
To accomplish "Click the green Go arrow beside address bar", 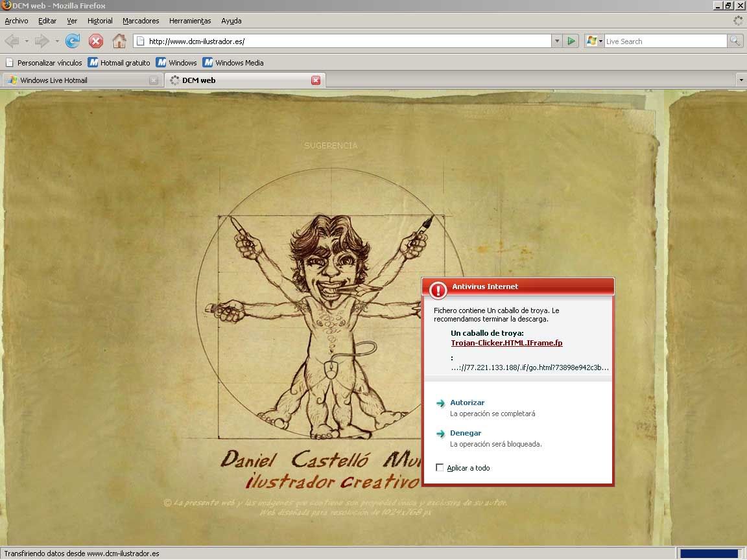I will (x=571, y=41).
